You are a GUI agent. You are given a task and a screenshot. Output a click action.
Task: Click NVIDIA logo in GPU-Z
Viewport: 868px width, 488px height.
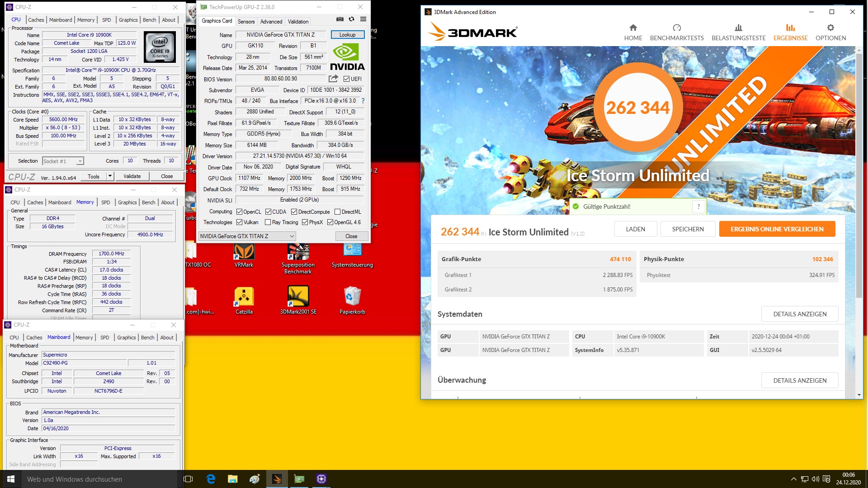[347, 57]
